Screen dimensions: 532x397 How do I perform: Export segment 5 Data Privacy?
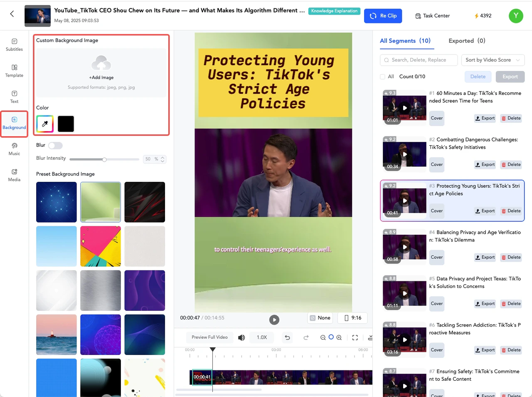pyautogui.click(x=485, y=304)
